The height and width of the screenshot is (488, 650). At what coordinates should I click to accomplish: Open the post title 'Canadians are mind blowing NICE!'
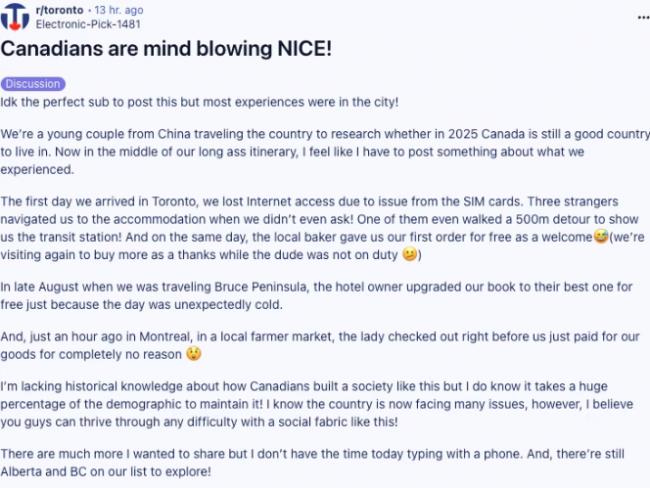coord(166,49)
